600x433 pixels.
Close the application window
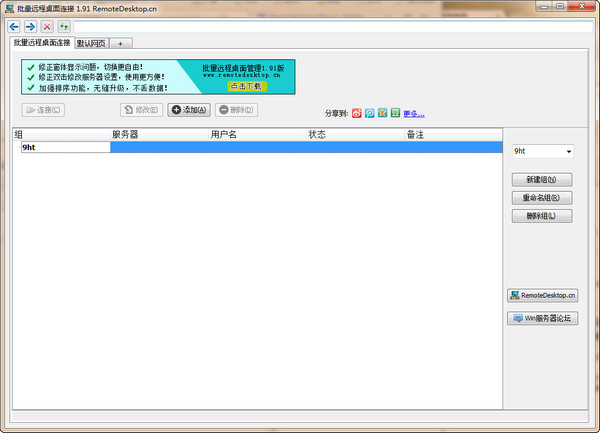582,7
